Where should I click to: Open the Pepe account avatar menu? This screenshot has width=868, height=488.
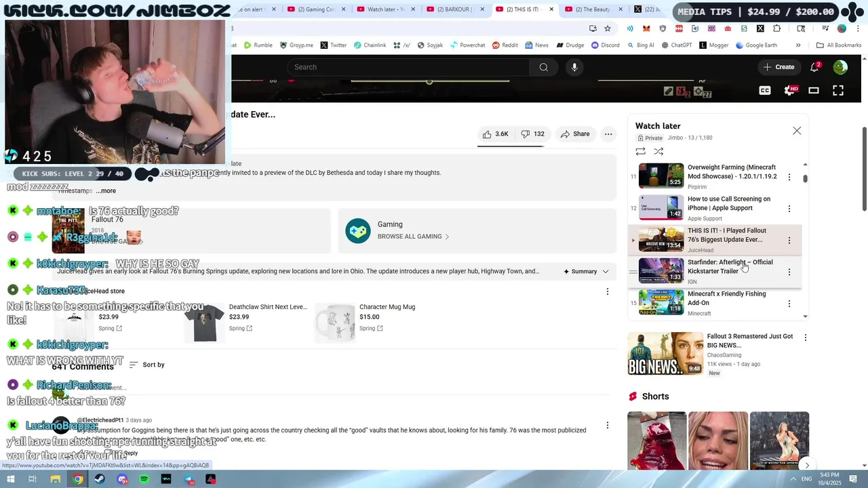[x=840, y=67]
